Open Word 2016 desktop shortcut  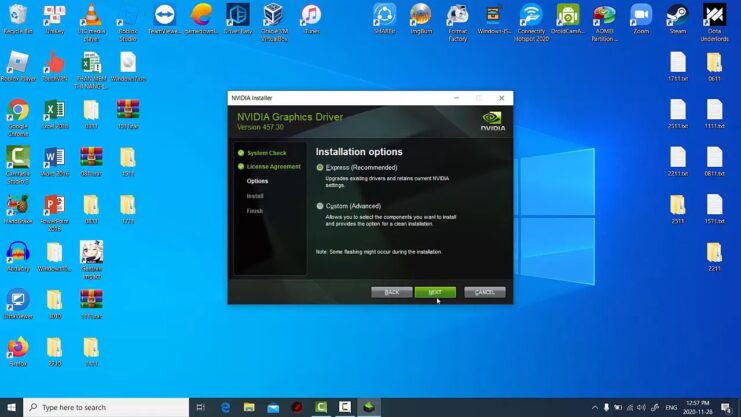[x=55, y=162]
